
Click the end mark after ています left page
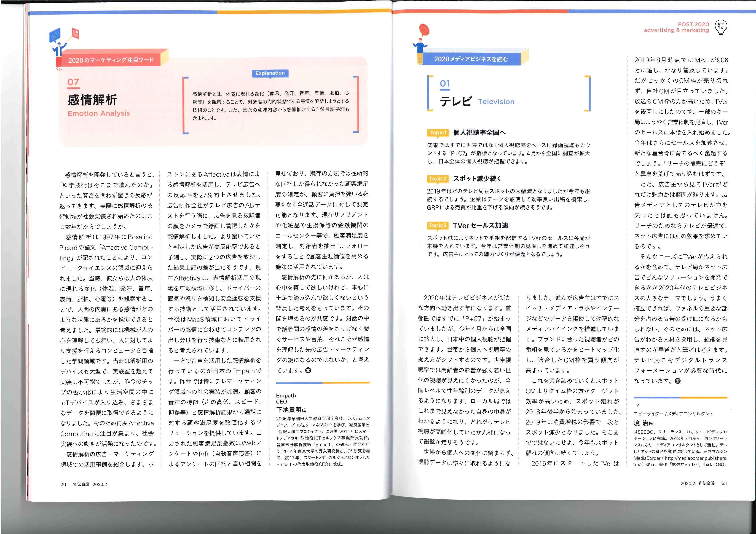(x=308, y=370)
